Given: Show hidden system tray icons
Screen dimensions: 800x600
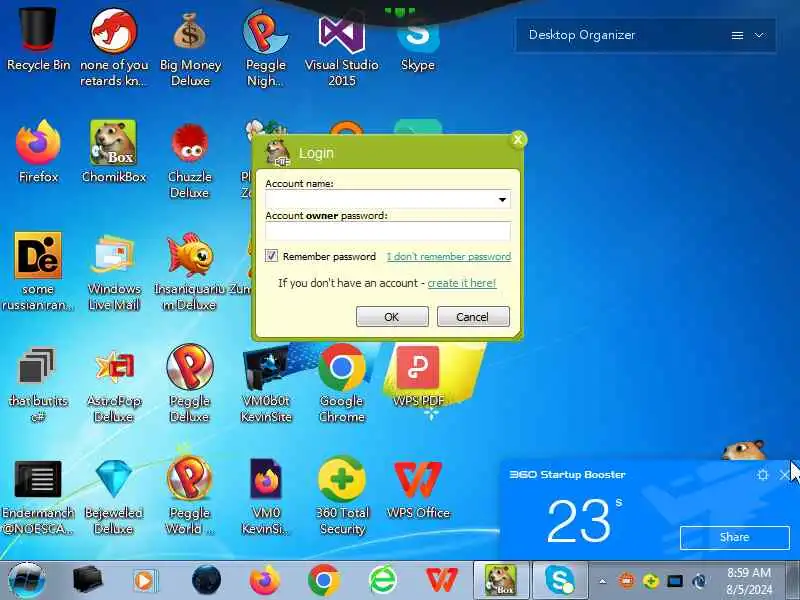Looking at the screenshot, I should coord(603,581).
